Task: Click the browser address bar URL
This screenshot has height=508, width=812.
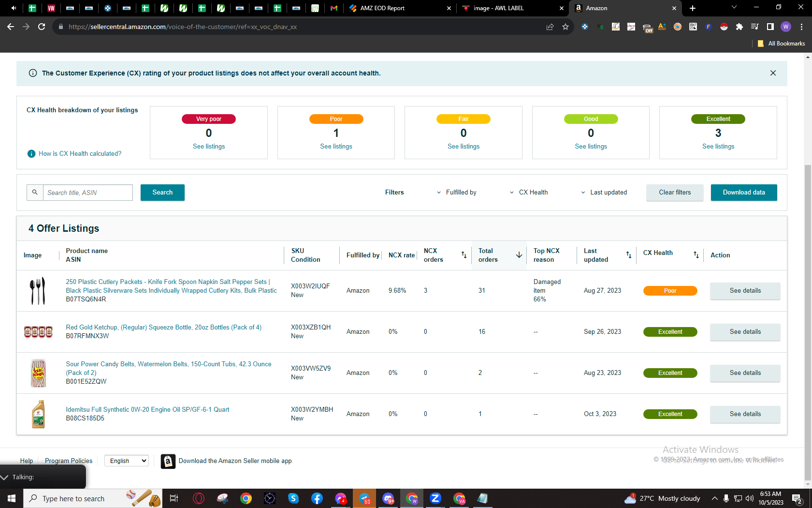Action: click(183, 27)
